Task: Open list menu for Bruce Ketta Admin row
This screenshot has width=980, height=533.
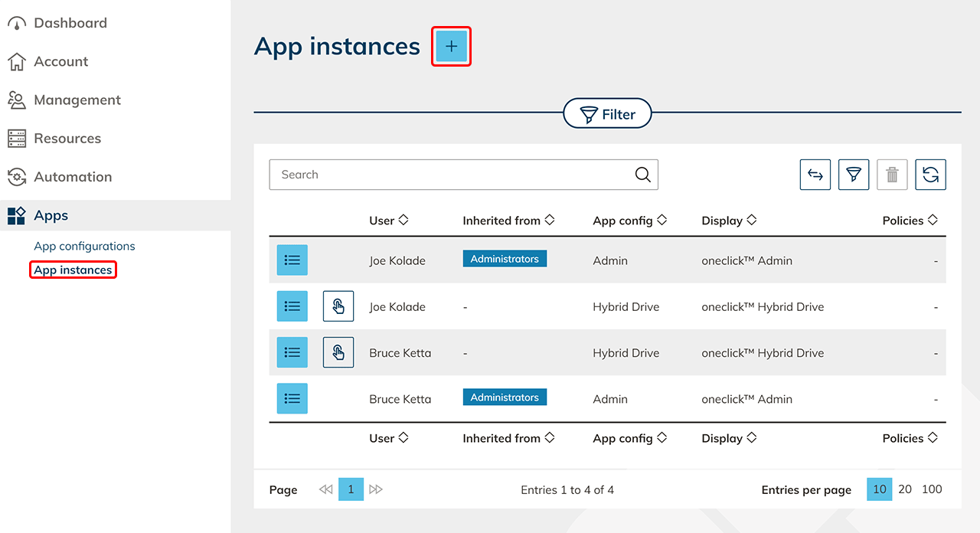Action: click(292, 398)
